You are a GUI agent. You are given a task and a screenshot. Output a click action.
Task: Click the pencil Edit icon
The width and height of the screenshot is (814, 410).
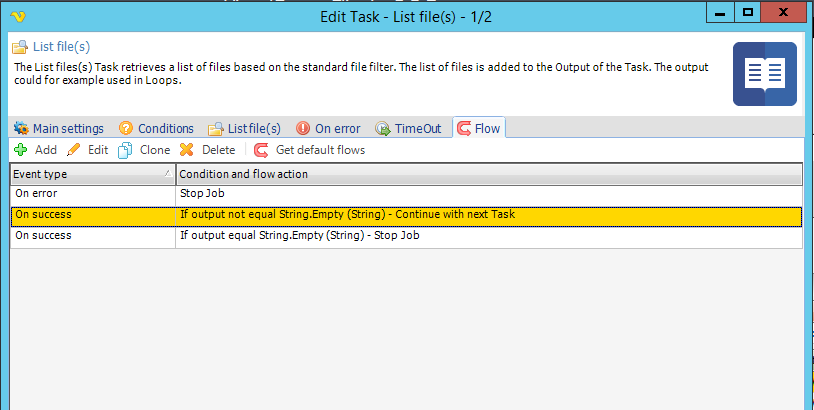74,150
